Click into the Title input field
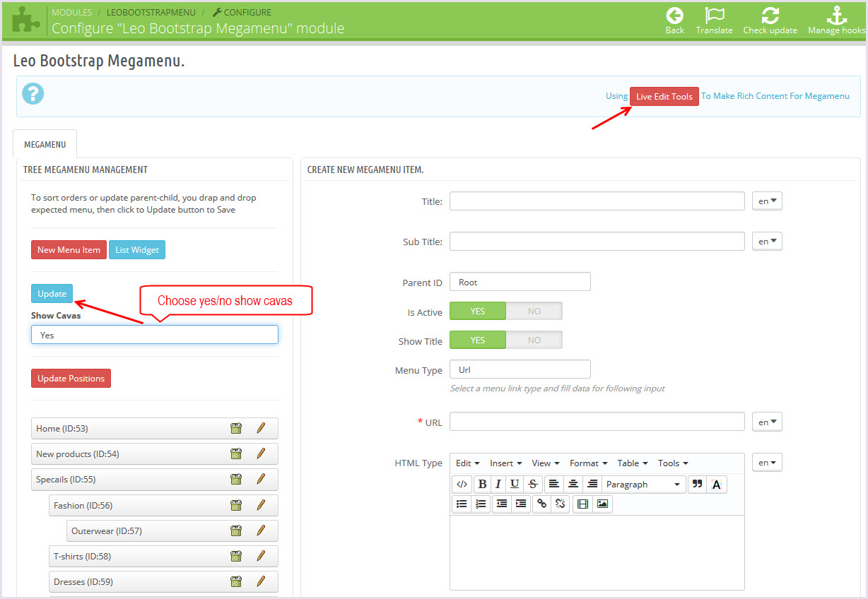The width and height of the screenshot is (868, 599). point(597,201)
